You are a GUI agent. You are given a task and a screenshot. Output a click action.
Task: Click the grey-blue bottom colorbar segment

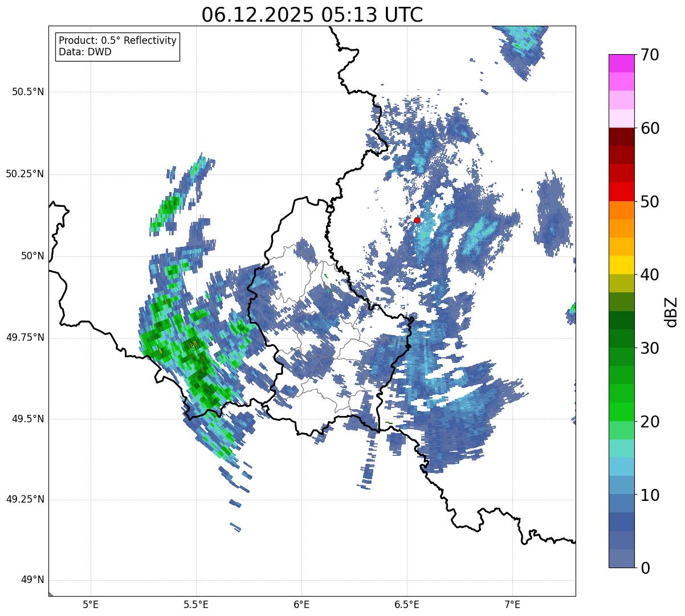tap(622, 558)
